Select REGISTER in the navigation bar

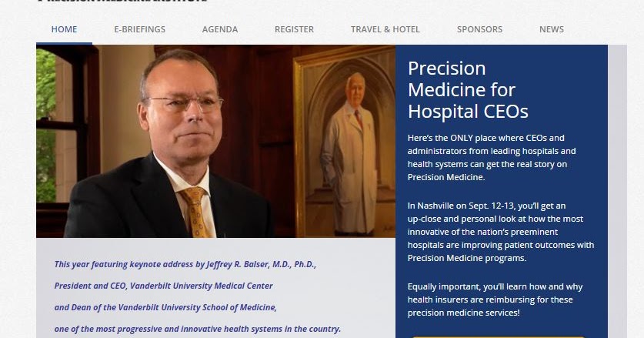pyautogui.click(x=294, y=29)
